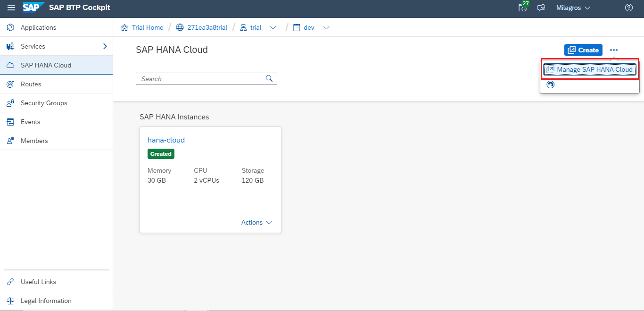The height and width of the screenshot is (311, 644).
Task: Click the three-dot overflow menu icon
Action: click(x=613, y=50)
